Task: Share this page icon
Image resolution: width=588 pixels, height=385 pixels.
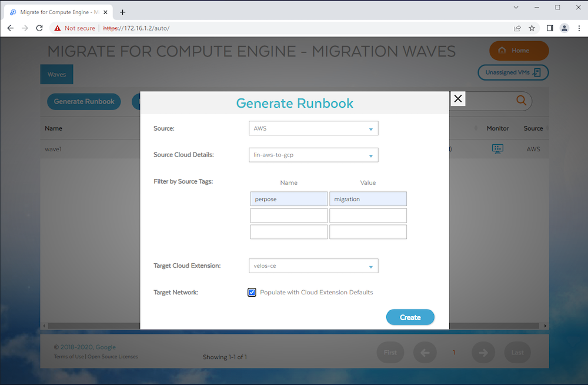Action: (x=517, y=28)
